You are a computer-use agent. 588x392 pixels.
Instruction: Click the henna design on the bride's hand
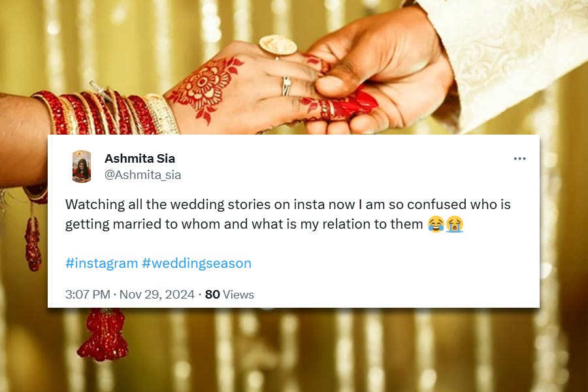pos(204,87)
